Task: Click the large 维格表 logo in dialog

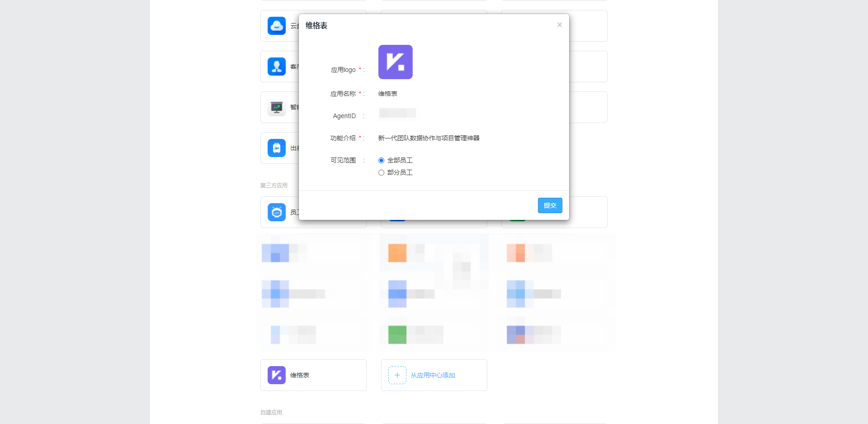Action: tap(395, 62)
